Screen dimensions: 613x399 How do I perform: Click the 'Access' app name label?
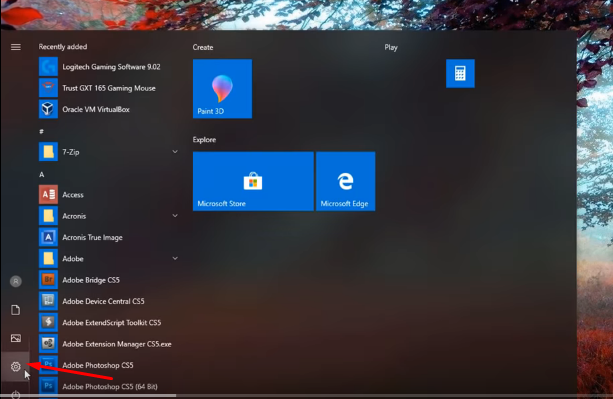point(73,195)
